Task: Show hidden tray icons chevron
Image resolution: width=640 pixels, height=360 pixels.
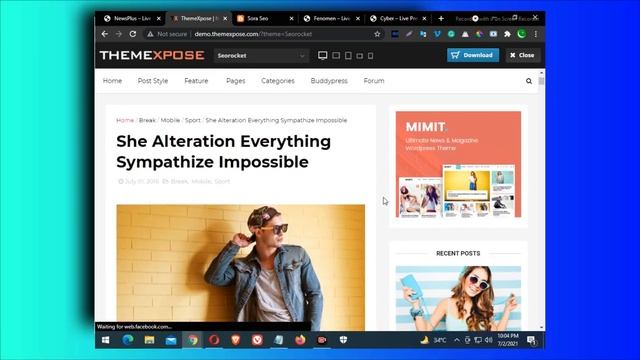Action: pyautogui.click(x=457, y=340)
